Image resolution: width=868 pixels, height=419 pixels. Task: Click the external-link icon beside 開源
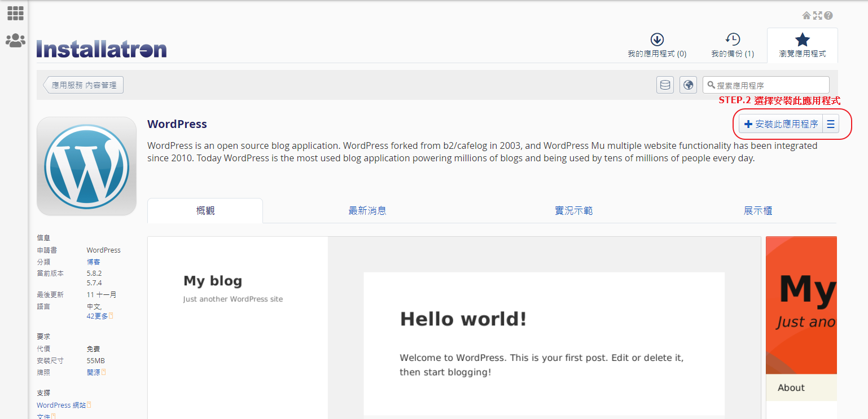(104, 372)
